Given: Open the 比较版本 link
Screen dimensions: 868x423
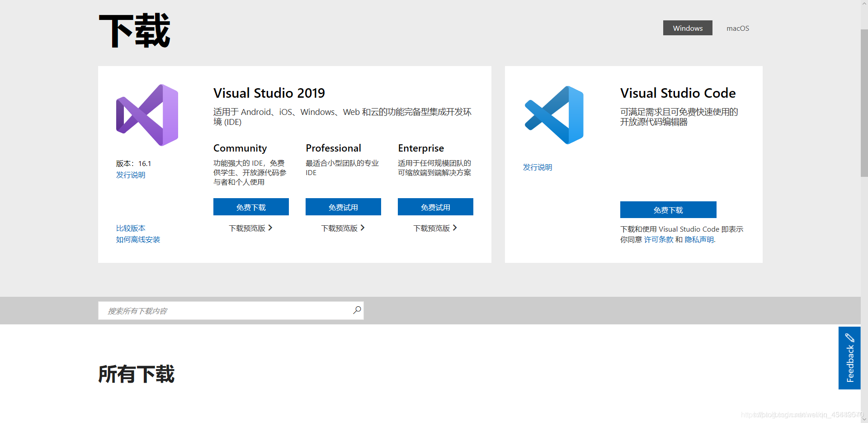Looking at the screenshot, I should coord(131,228).
